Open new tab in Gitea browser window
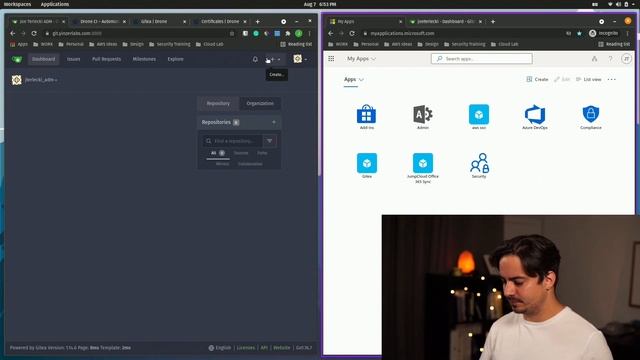Viewport: 640px width, 360px height. pyautogui.click(x=258, y=21)
